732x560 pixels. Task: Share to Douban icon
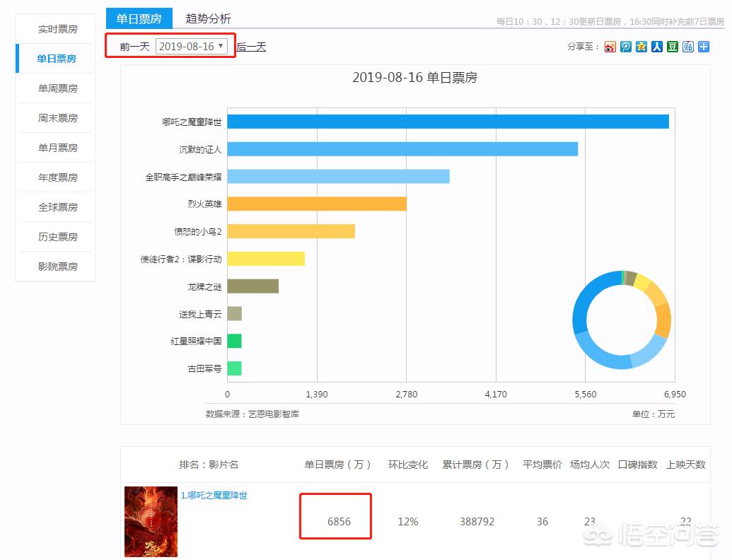click(673, 47)
